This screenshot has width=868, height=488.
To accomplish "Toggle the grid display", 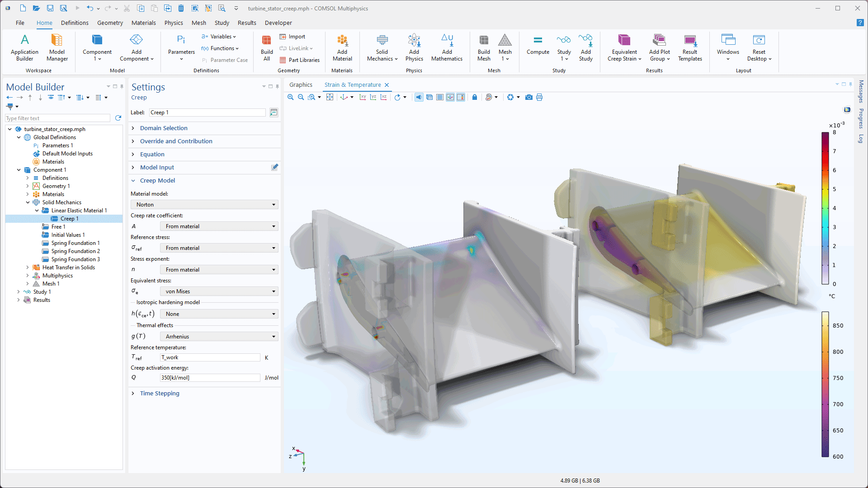I will [440, 97].
